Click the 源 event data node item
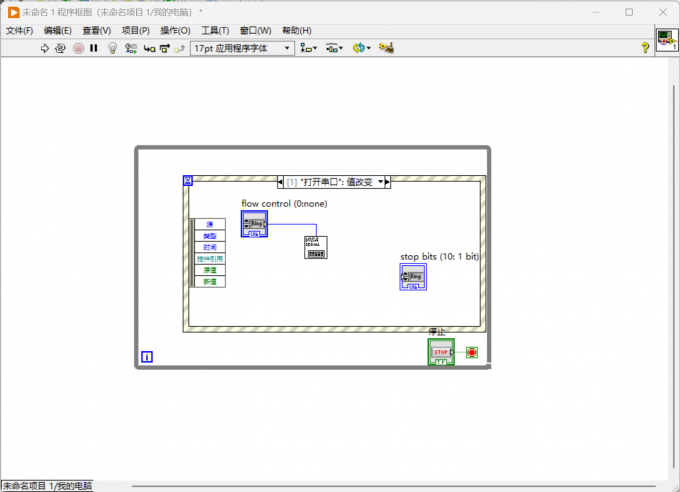The height and width of the screenshot is (492, 680). pyautogui.click(x=210, y=224)
